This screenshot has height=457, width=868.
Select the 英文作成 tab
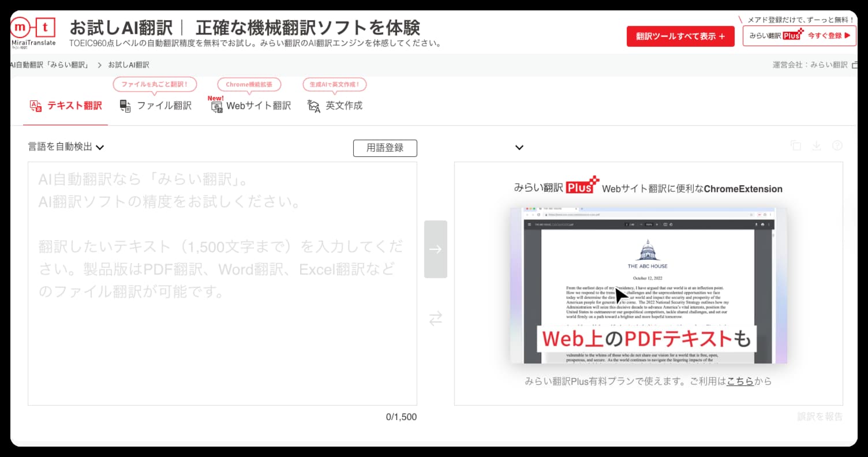pyautogui.click(x=335, y=106)
